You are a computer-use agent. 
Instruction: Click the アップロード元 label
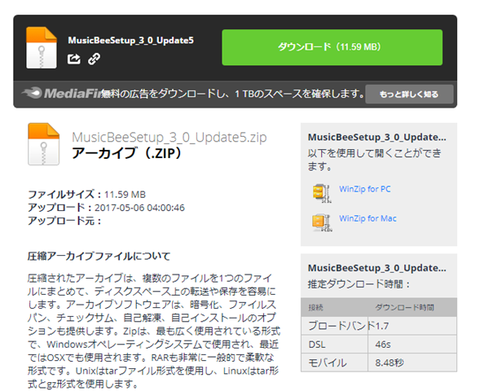tap(64, 221)
